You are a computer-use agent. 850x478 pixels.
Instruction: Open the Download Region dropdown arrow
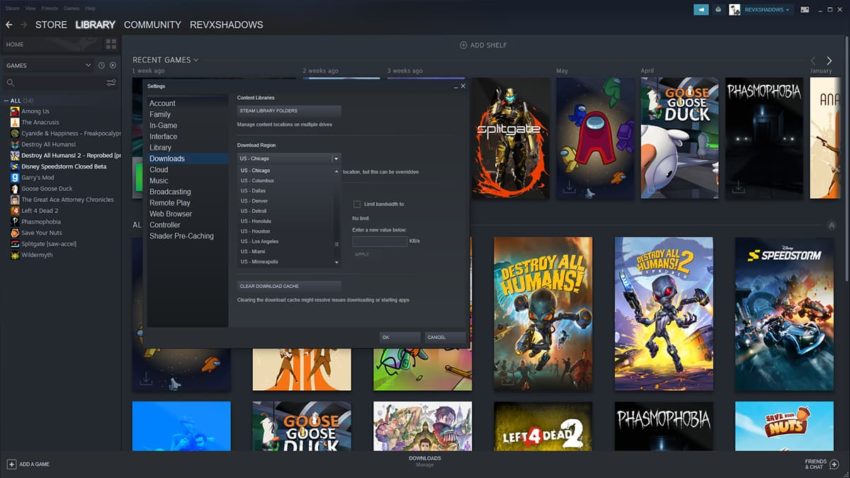coord(336,159)
